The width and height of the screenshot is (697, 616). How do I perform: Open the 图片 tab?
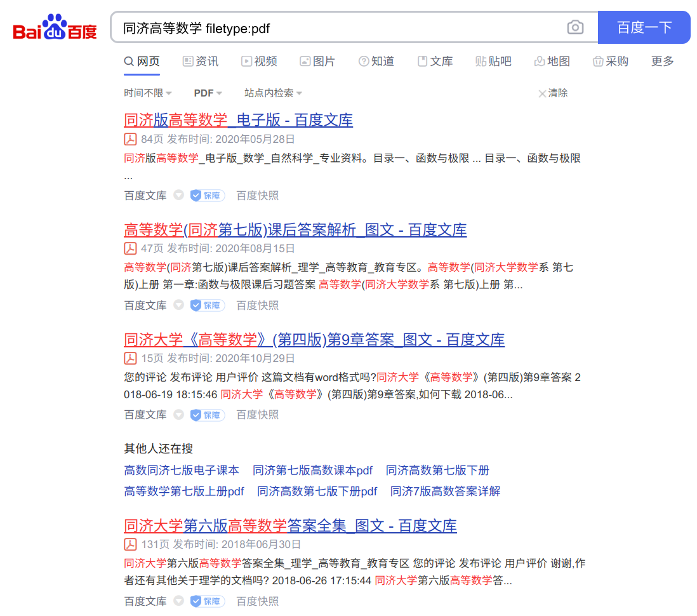pos(317,62)
